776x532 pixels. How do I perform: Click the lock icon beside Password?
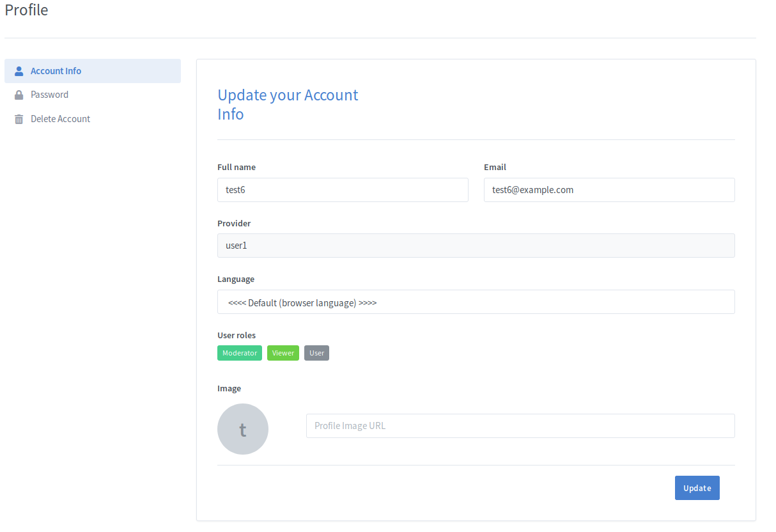tap(19, 95)
